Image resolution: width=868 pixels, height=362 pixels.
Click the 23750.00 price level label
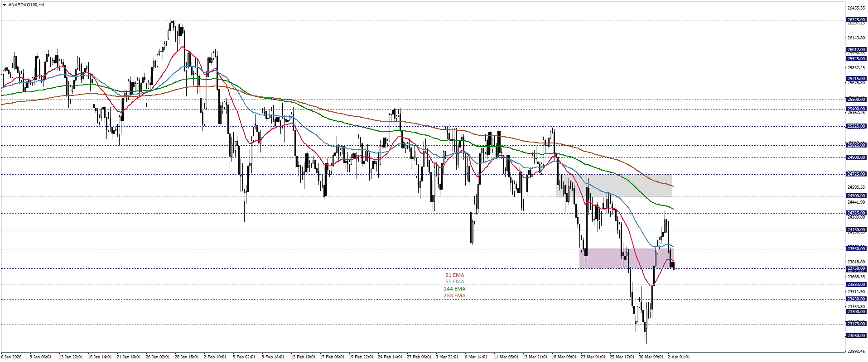[856, 268]
